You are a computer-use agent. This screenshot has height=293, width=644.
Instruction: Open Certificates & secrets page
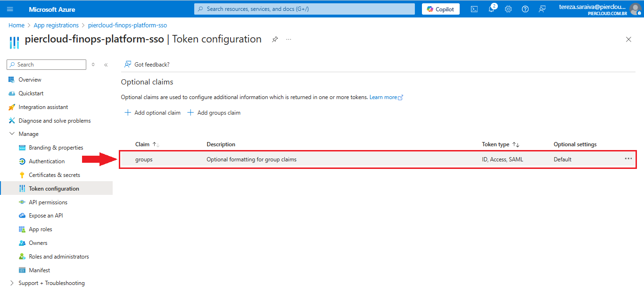tap(54, 175)
